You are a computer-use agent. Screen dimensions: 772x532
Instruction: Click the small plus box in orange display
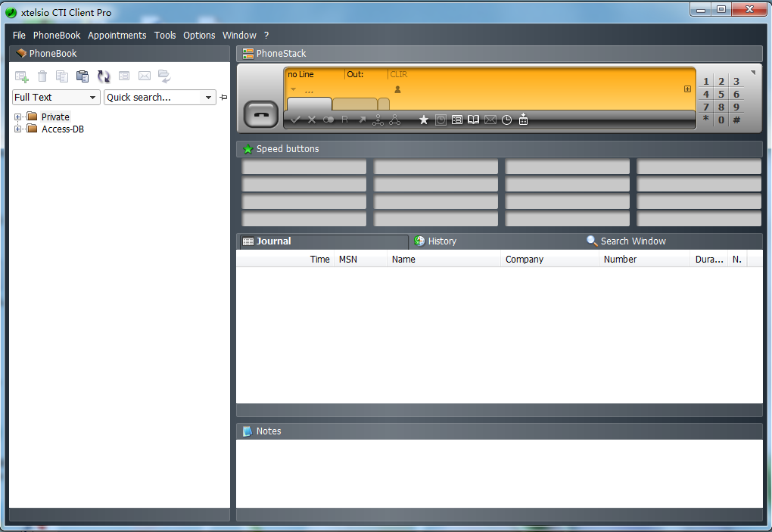point(687,89)
